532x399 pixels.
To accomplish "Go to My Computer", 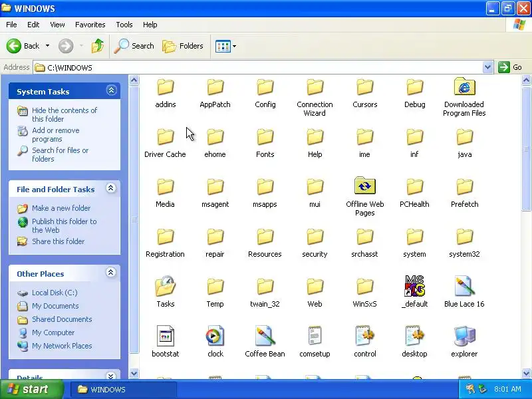I will 53,332.
